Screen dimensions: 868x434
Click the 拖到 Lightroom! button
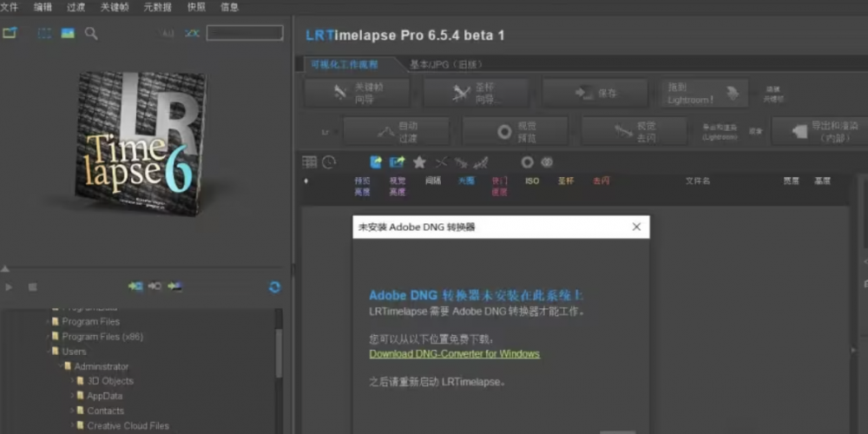[704, 93]
